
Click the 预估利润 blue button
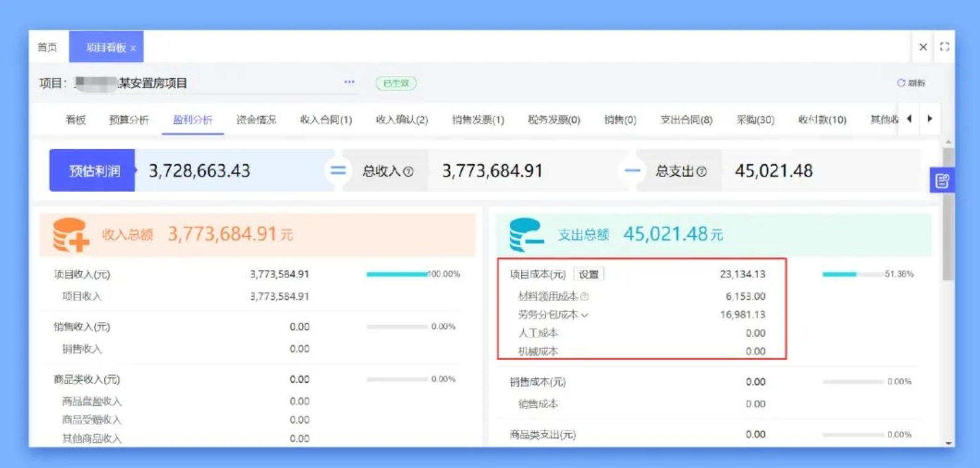tap(92, 171)
